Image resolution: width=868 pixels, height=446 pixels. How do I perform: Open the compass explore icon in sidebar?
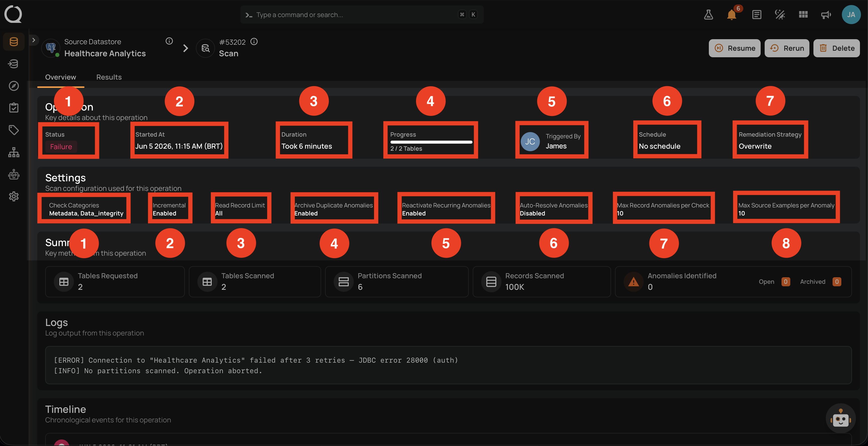tap(14, 86)
